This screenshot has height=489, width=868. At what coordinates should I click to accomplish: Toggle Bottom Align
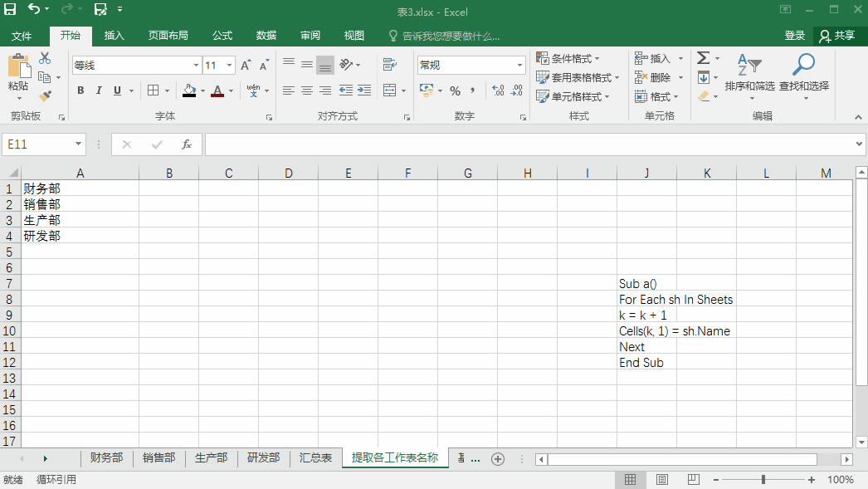(325, 66)
